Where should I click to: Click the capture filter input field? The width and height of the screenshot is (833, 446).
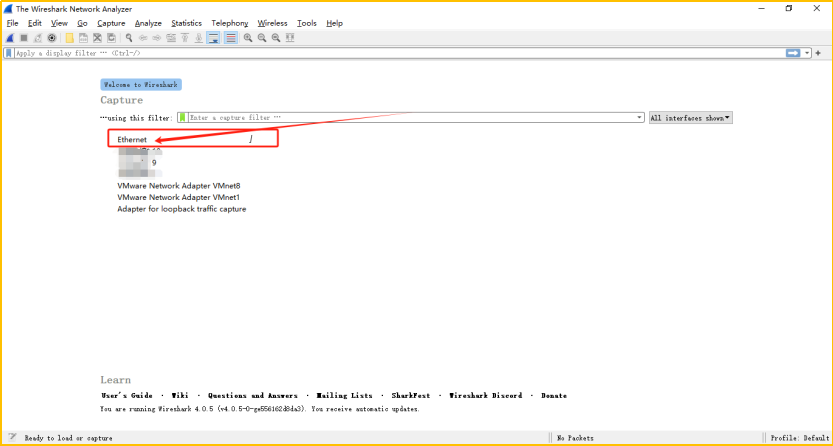(410, 118)
